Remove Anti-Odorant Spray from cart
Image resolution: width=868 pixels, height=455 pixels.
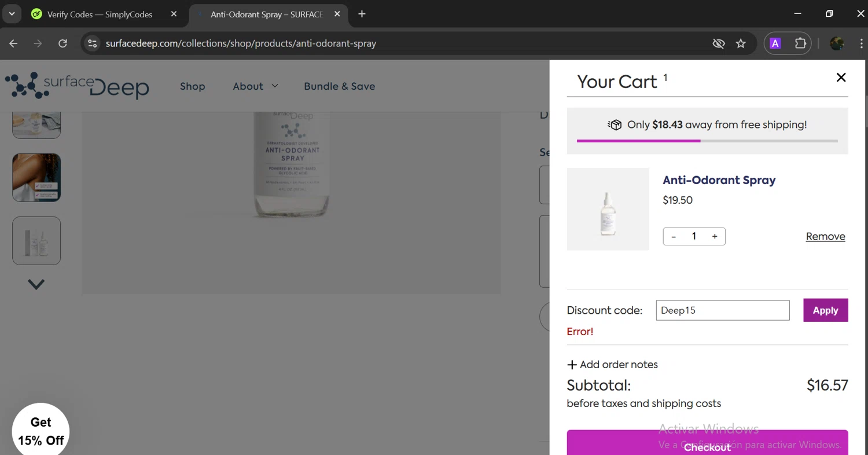pos(825,236)
